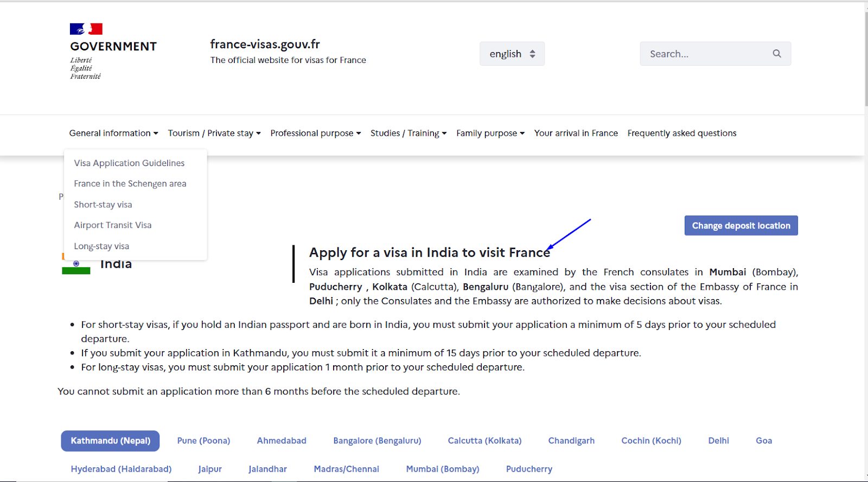Click the official website for visas tagline
This screenshot has height=482, width=868.
click(x=288, y=60)
